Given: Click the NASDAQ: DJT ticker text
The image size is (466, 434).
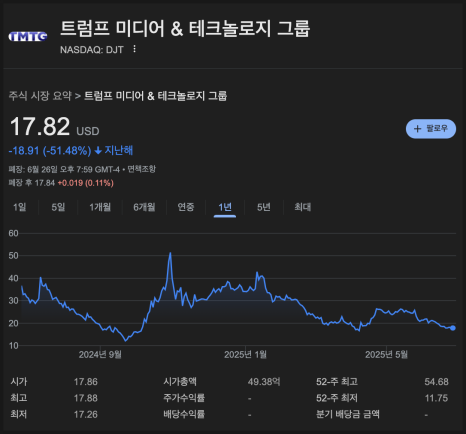Looking at the screenshot, I should [92, 50].
